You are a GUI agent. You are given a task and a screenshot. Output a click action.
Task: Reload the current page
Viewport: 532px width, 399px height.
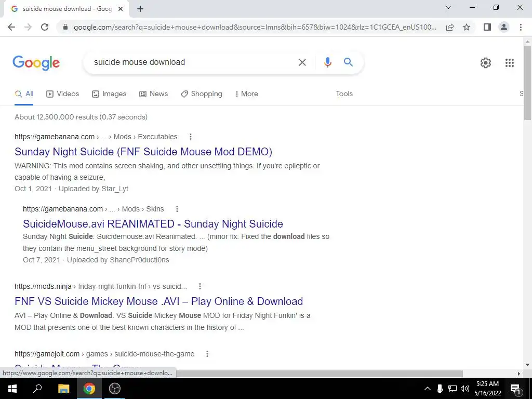(45, 27)
